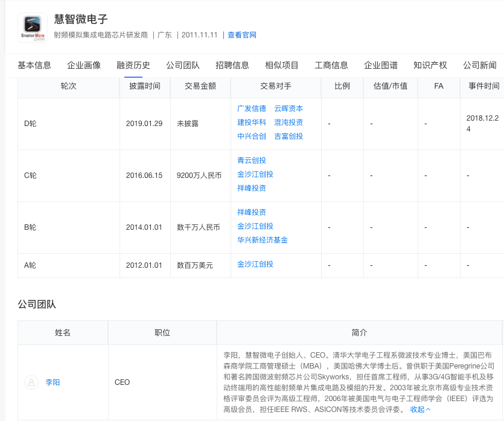Click the 轮次 column header

(x=68, y=86)
